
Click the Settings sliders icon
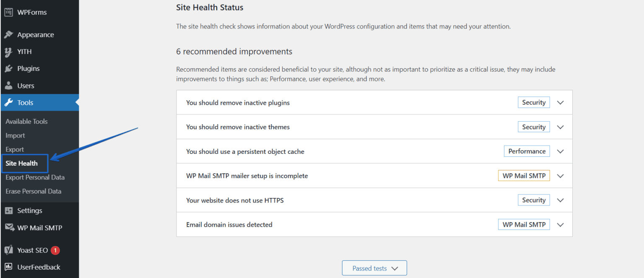click(x=8, y=210)
